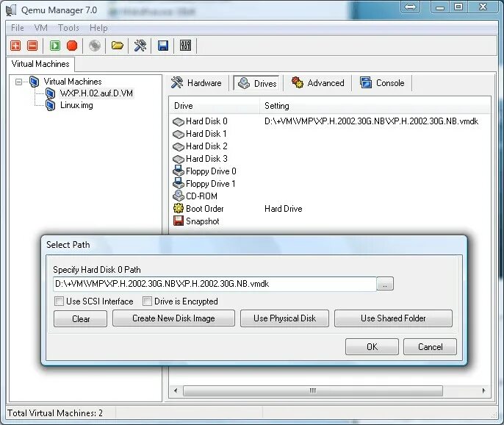Click the Boot Order gear icon
This screenshot has width=504, height=425.
click(179, 209)
